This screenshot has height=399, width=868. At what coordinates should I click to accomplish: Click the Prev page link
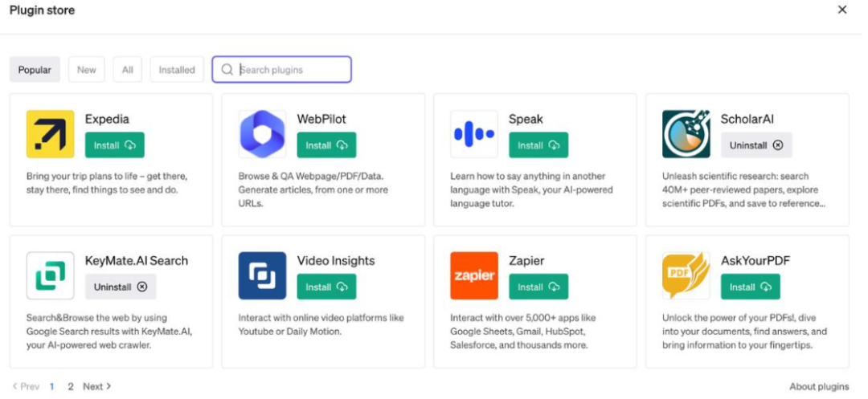(26, 387)
